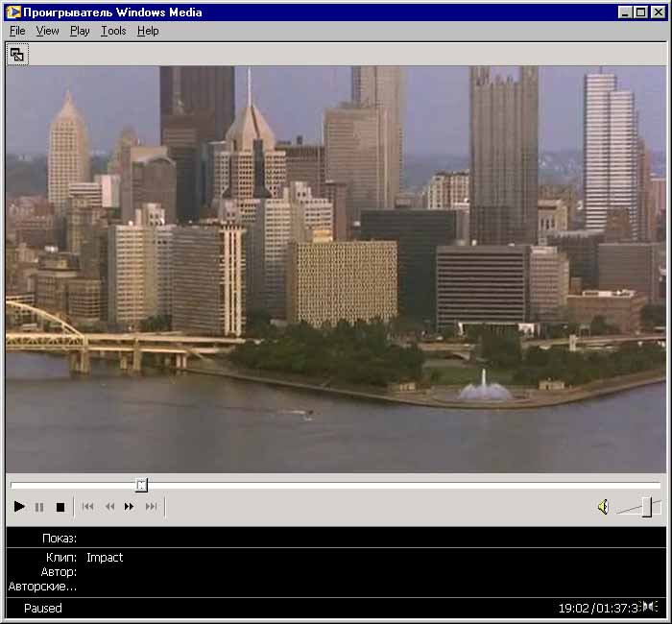Open the Help menu

click(x=148, y=31)
